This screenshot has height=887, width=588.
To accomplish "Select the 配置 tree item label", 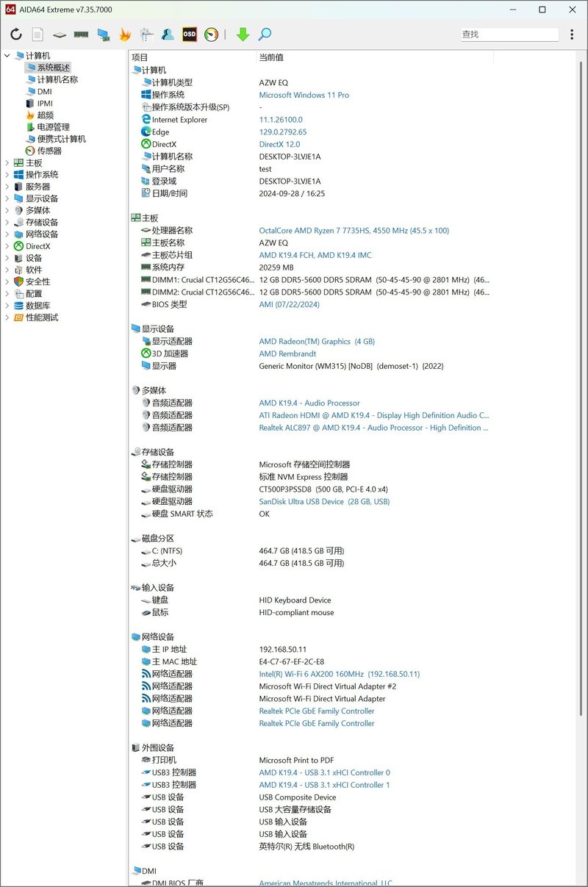I will click(x=34, y=293).
